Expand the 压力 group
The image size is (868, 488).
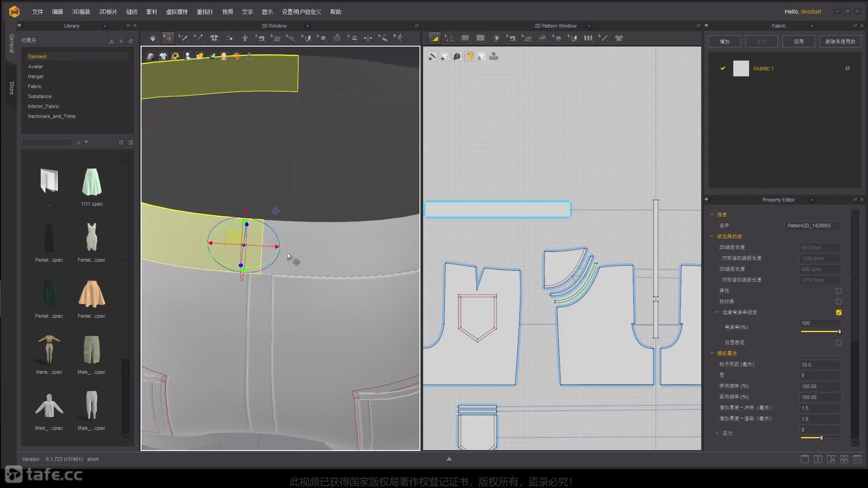[717, 433]
